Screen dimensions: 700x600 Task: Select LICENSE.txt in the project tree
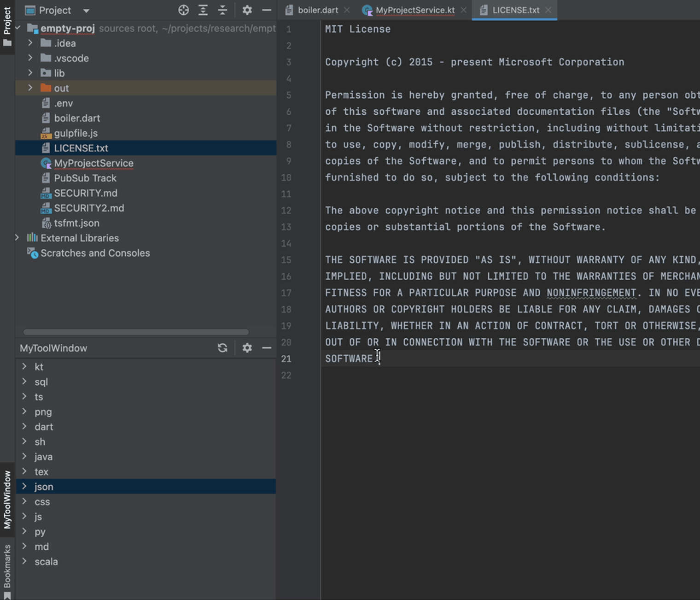pos(146,148)
